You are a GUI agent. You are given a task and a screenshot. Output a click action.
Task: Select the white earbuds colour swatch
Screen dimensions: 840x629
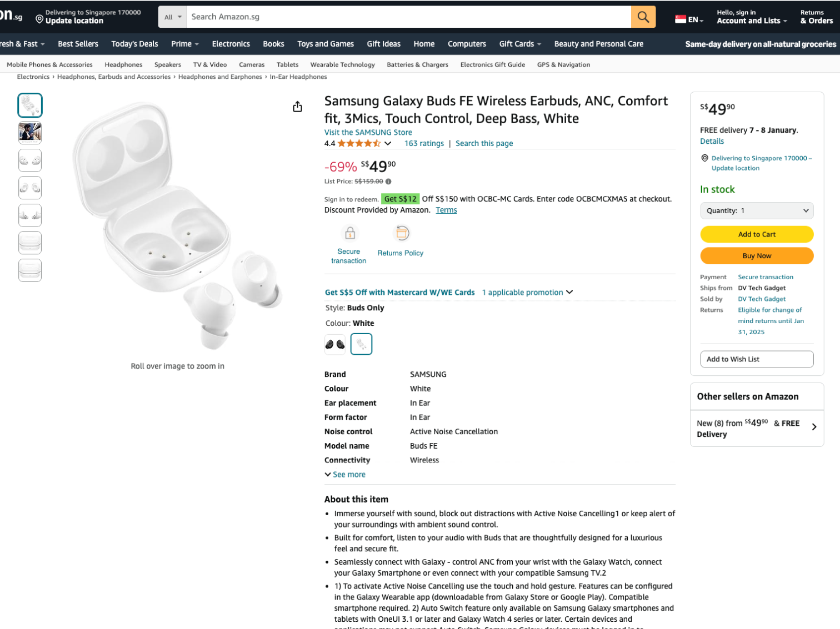click(361, 344)
